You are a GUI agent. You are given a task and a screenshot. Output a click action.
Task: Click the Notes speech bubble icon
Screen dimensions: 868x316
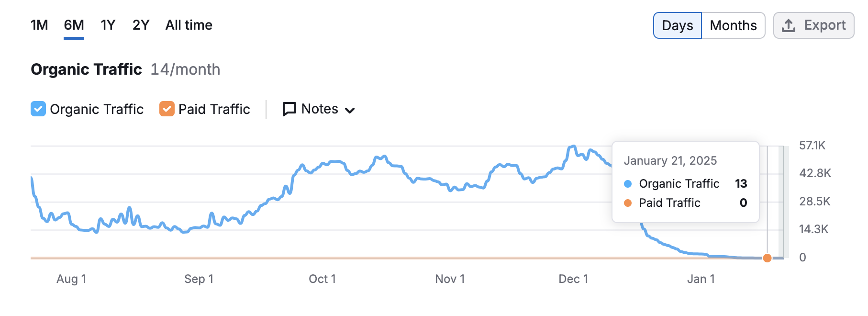point(289,109)
